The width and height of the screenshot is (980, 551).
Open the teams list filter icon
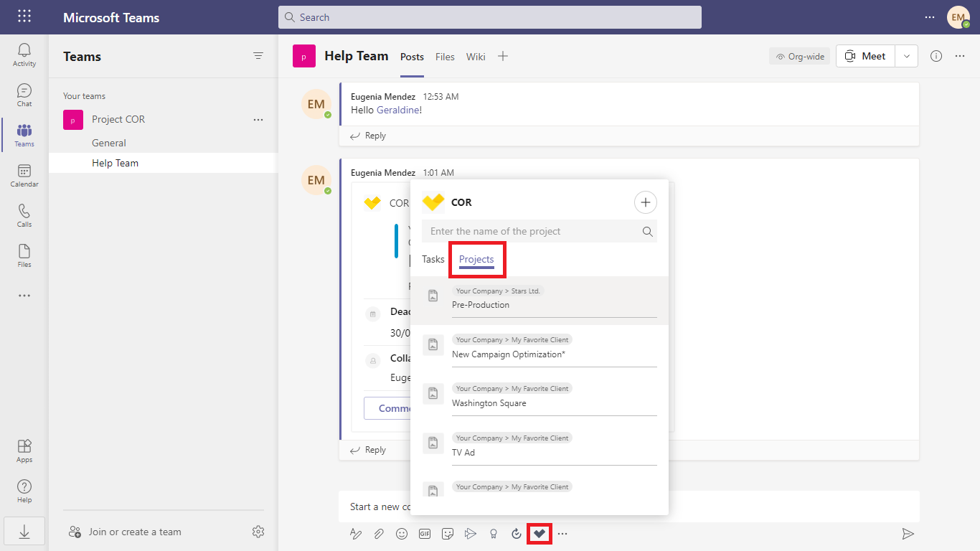click(258, 56)
